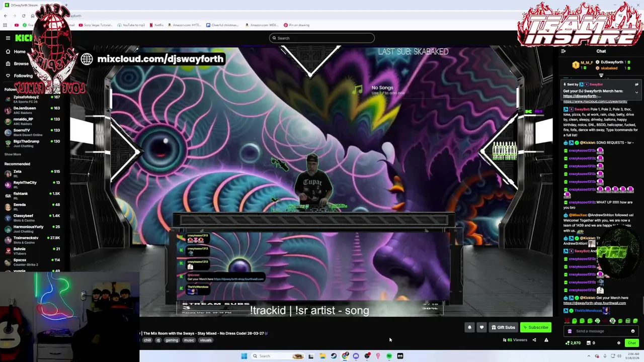The width and height of the screenshot is (644, 362).
Task: Select the chill tag
Action: click(147, 340)
